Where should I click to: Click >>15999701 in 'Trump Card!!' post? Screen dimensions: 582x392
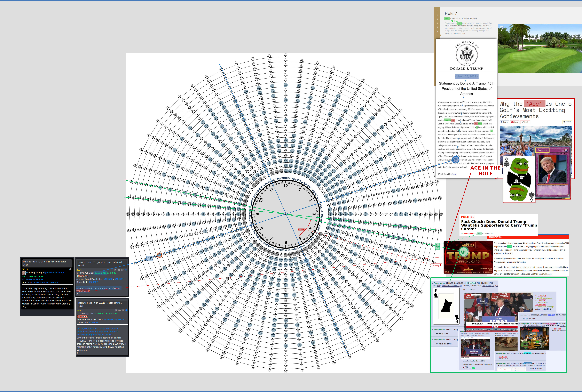tap(503, 357)
